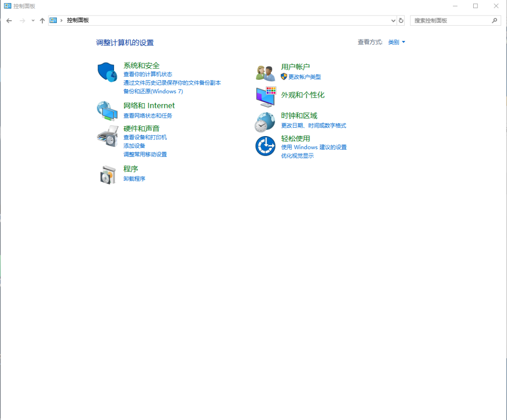Go up one level with up arrow

pos(42,21)
